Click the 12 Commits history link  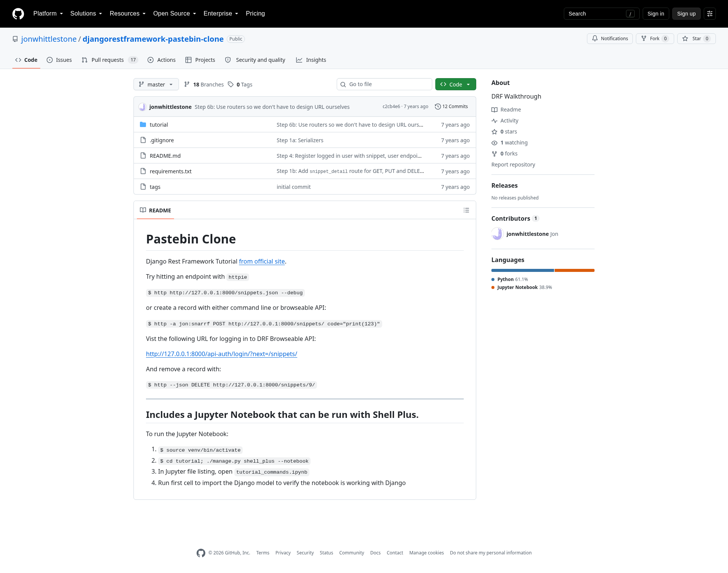click(451, 107)
